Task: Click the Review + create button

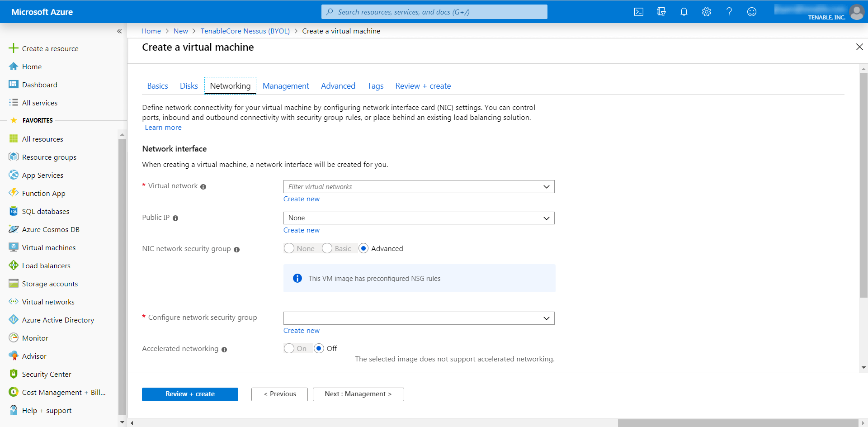Action: (190, 394)
